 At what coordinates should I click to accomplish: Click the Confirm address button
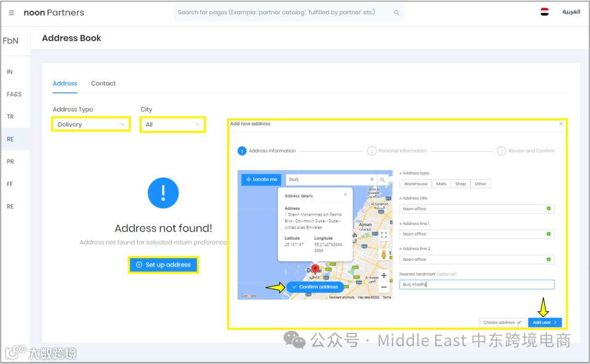point(315,287)
